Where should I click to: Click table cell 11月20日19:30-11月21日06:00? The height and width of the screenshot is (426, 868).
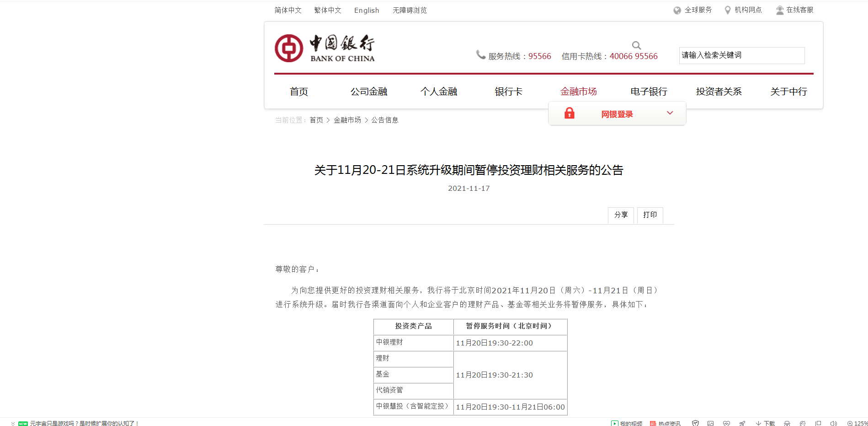[511, 407]
